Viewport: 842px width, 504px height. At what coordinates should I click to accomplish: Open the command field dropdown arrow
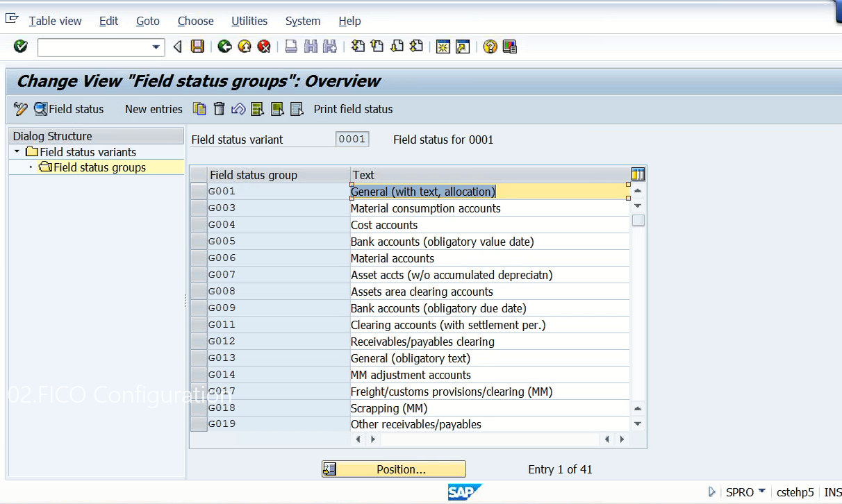pos(156,47)
